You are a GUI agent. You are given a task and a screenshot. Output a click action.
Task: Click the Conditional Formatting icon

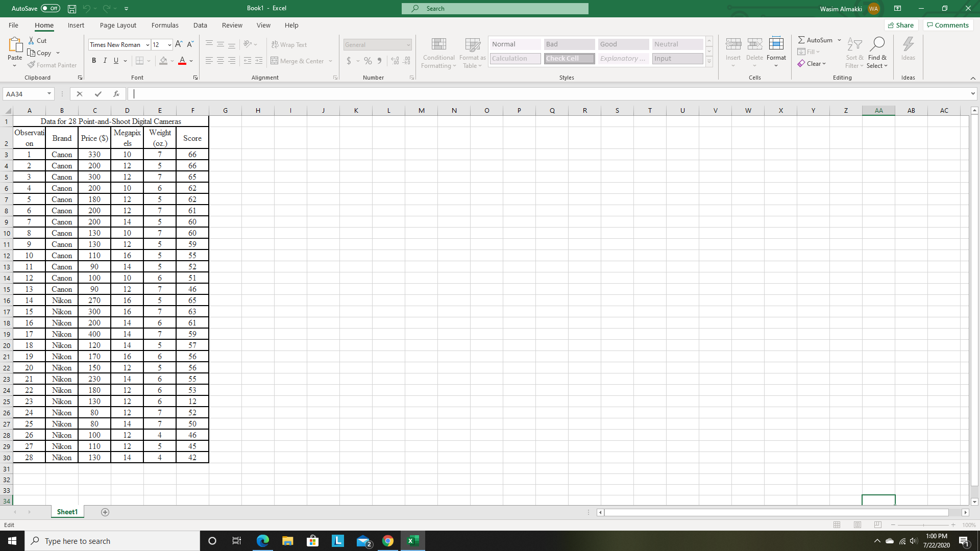(438, 45)
